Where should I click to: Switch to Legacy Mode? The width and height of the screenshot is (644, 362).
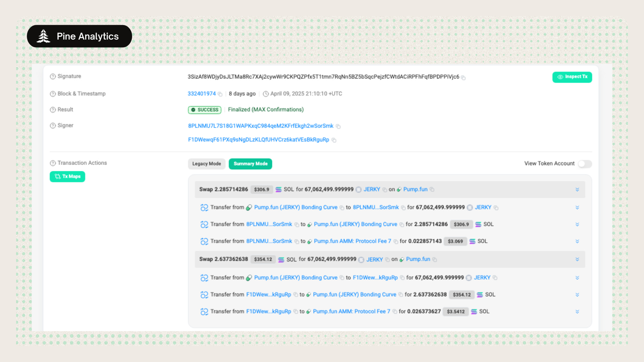pos(206,164)
